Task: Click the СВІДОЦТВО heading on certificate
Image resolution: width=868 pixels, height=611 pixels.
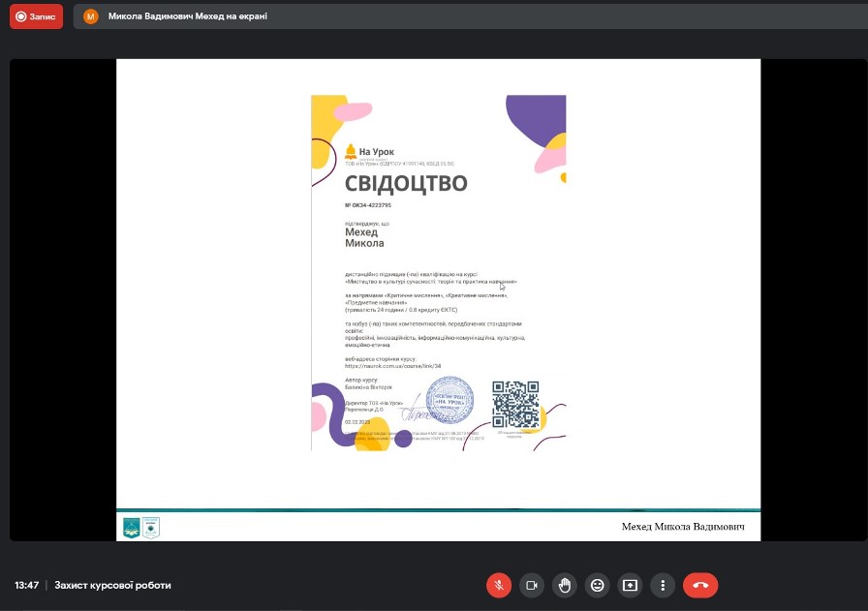Action: click(406, 183)
